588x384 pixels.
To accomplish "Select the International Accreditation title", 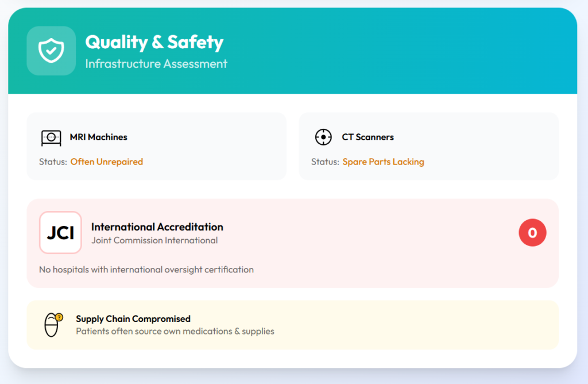I will pos(157,227).
